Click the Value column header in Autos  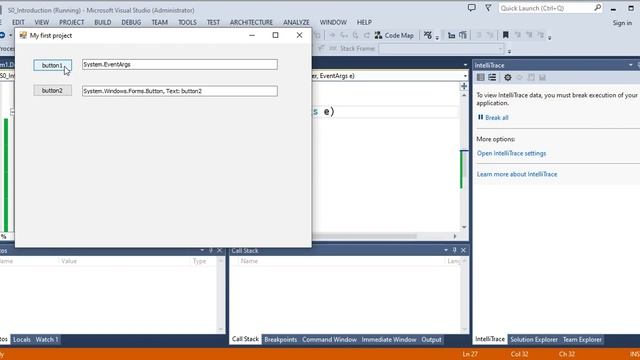[69, 261]
